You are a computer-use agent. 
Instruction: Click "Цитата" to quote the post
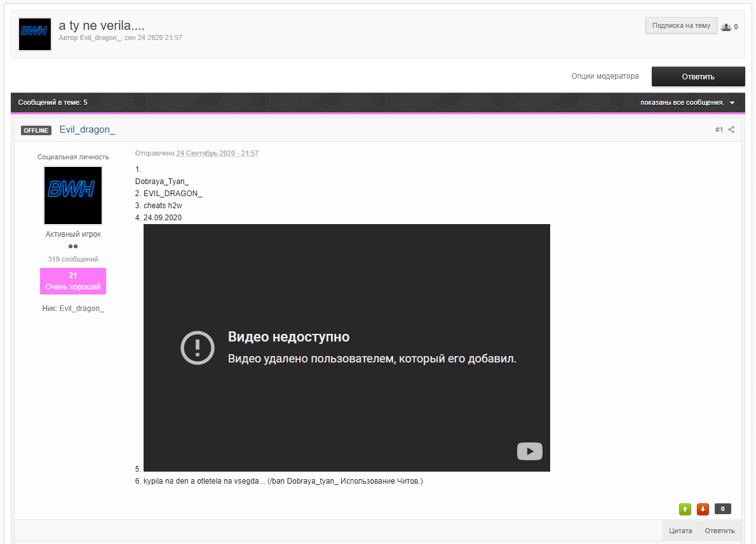click(680, 531)
